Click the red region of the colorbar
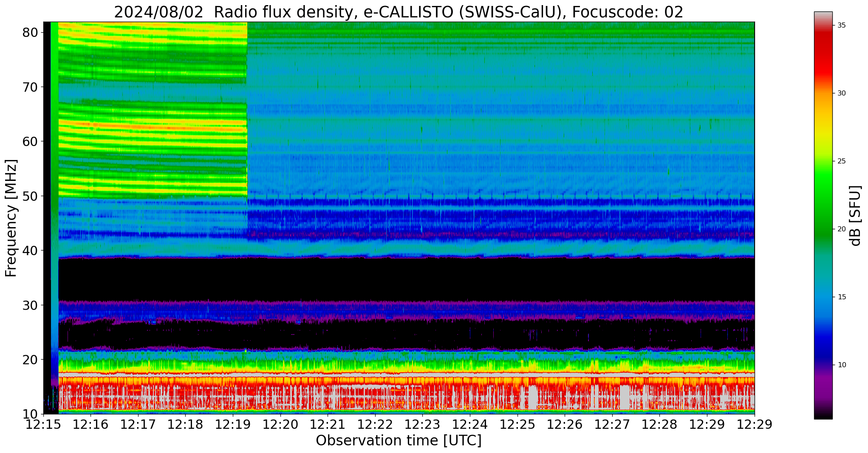This screenshot has height=453, width=868. click(x=823, y=55)
